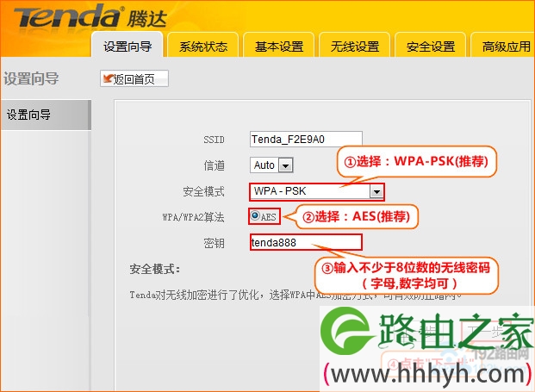
Task: Open the 高级应用 tab
Action: (x=503, y=46)
